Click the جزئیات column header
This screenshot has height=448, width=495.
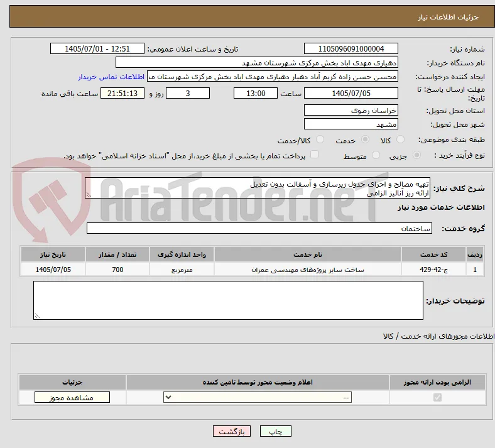72,382
